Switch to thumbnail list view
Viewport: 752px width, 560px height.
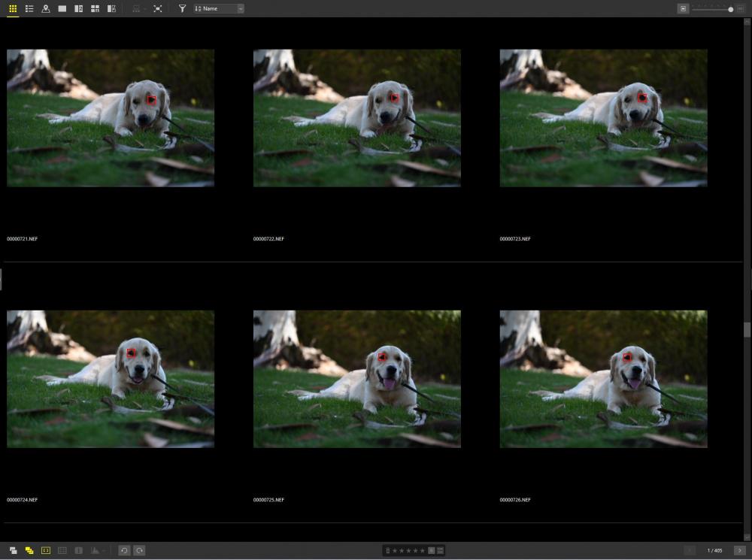(29, 8)
